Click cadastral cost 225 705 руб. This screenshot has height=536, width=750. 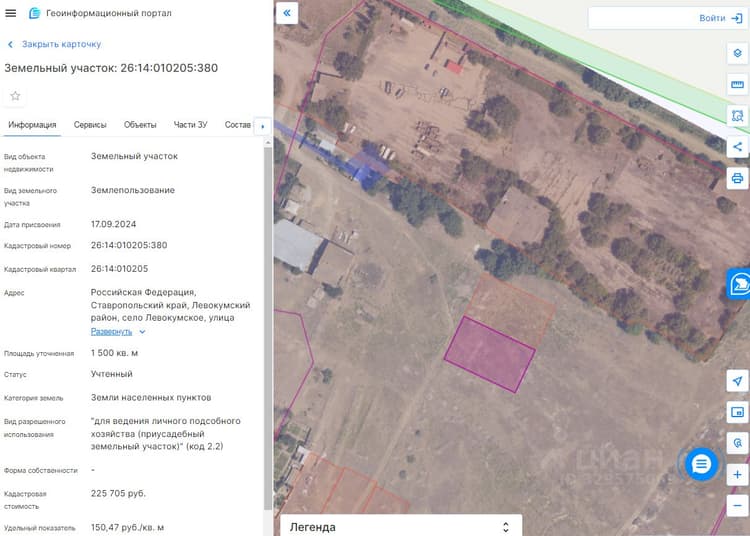coord(118,493)
